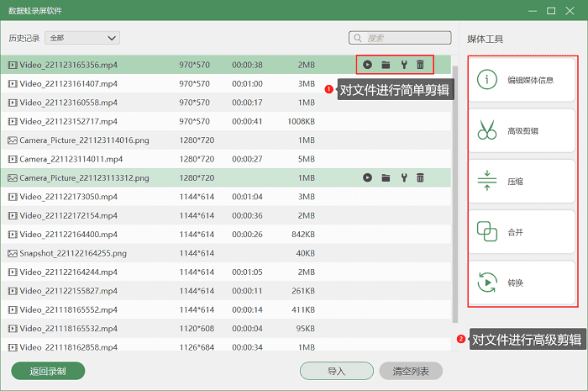Image resolution: width=588 pixels, height=391 pixels.
Task: Start the 转换 convert tool
Action: [522, 283]
